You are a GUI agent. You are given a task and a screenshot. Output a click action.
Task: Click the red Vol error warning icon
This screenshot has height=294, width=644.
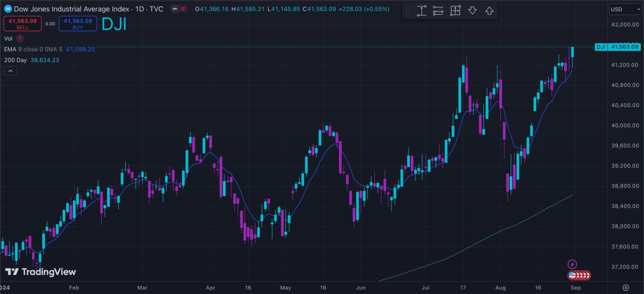point(20,38)
